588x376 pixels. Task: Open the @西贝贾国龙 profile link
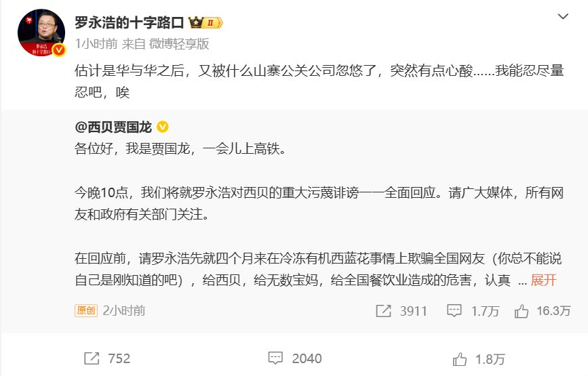click(113, 127)
